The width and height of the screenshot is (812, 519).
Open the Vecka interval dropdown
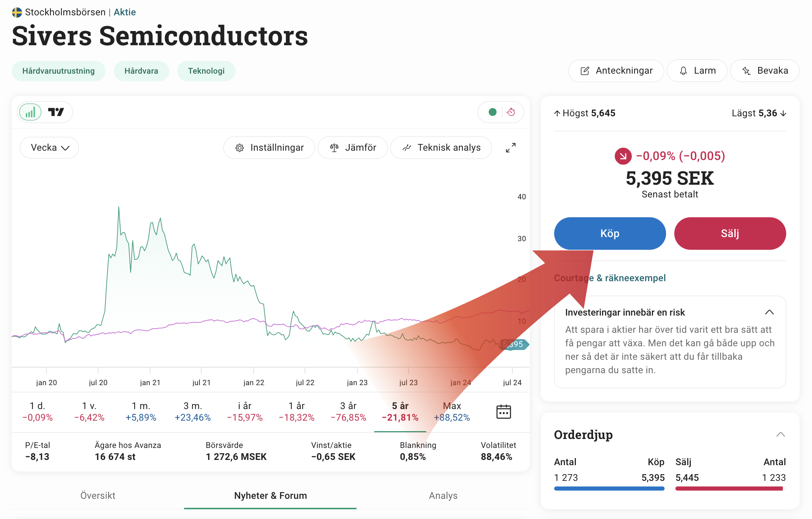tap(49, 148)
